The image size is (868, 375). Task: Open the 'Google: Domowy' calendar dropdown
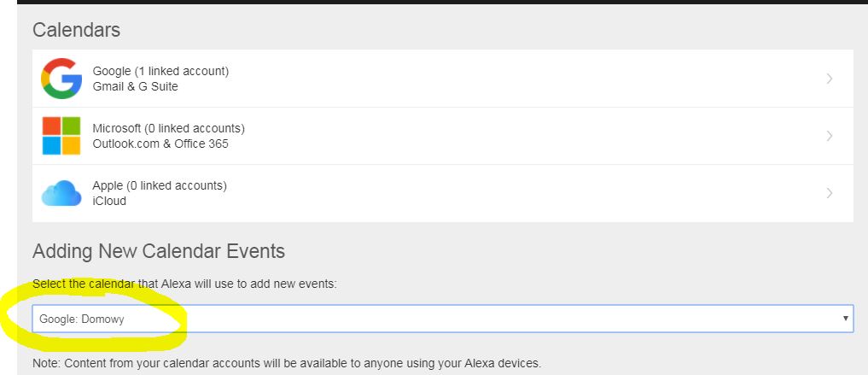tap(427, 319)
